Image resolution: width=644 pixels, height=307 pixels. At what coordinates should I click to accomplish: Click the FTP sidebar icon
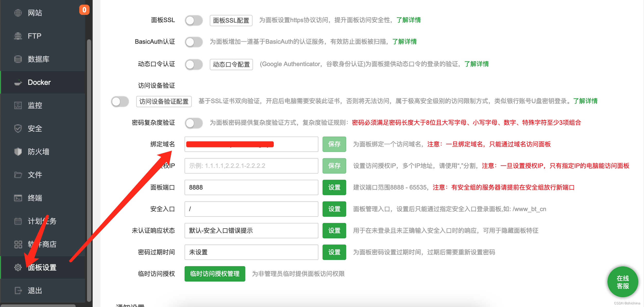pyautogui.click(x=18, y=36)
